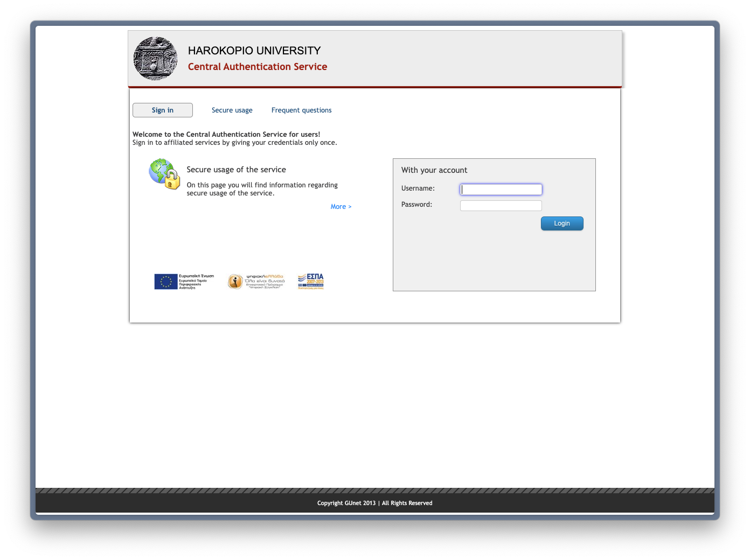
Task: Click the ESPA 2007-2013 logo
Action: point(310,282)
